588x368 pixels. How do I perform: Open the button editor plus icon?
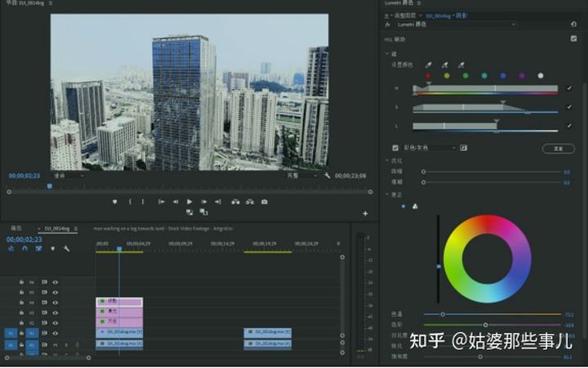click(x=365, y=213)
